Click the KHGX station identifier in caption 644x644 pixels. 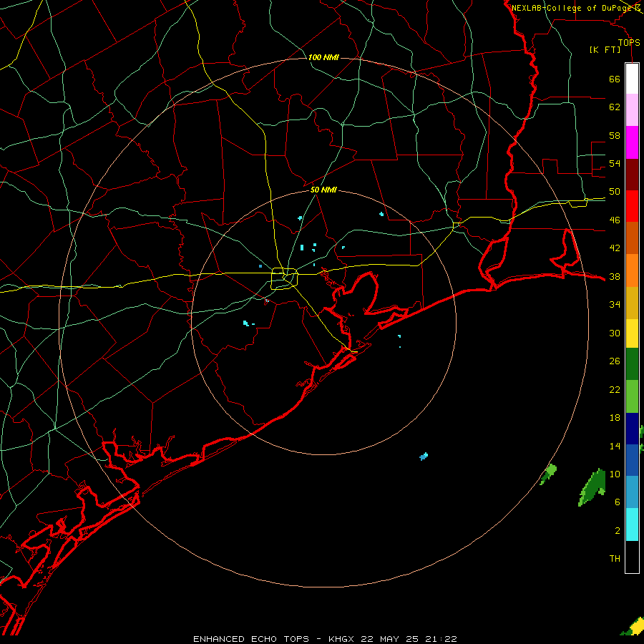tap(343, 639)
